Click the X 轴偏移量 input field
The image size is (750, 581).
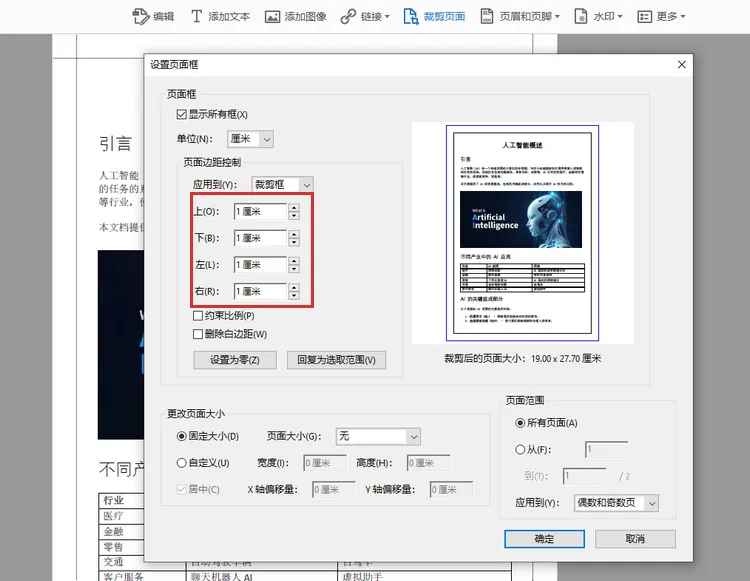[x=334, y=490]
